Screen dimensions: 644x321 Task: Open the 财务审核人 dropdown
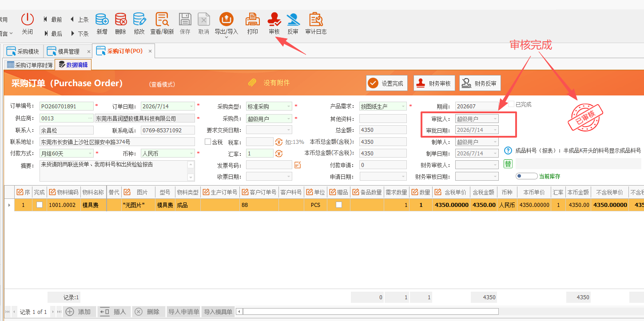496,165
